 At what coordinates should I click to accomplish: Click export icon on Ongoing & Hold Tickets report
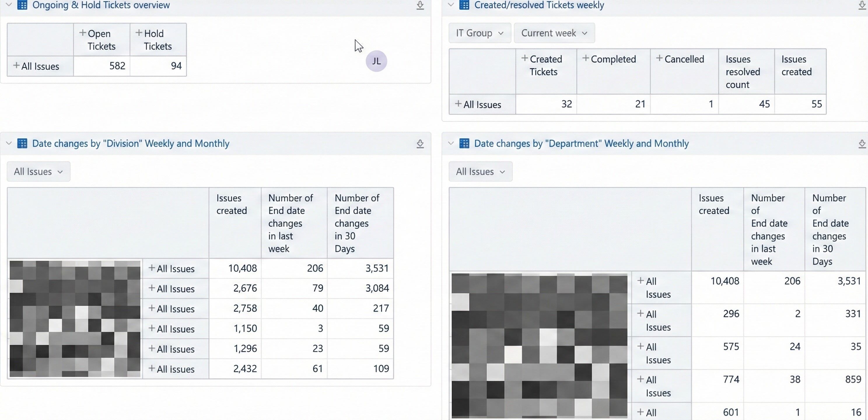tap(420, 5)
